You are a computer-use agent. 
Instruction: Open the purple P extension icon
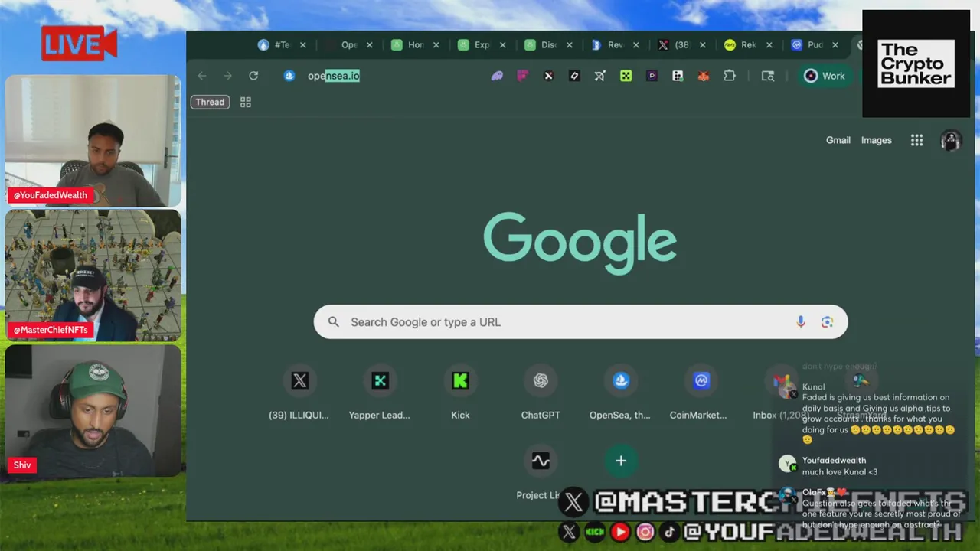652,76
